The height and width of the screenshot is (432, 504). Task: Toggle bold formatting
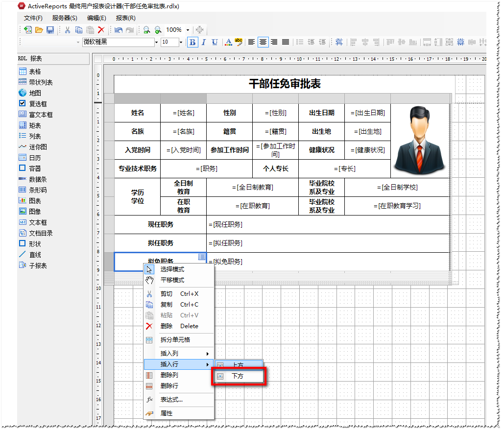[x=192, y=42]
